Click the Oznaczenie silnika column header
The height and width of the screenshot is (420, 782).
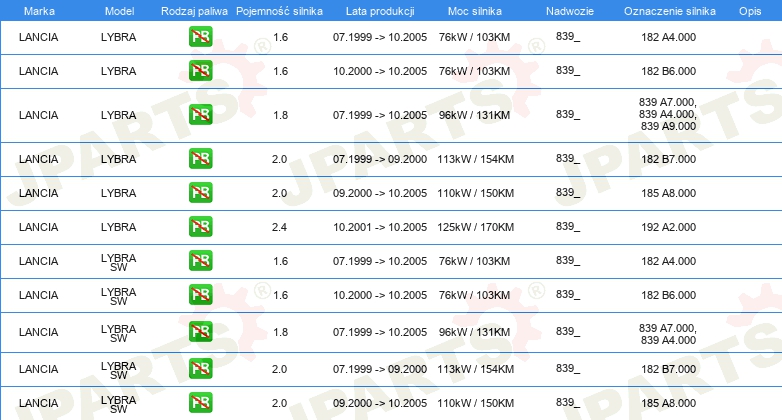click(x=669, y=11)
